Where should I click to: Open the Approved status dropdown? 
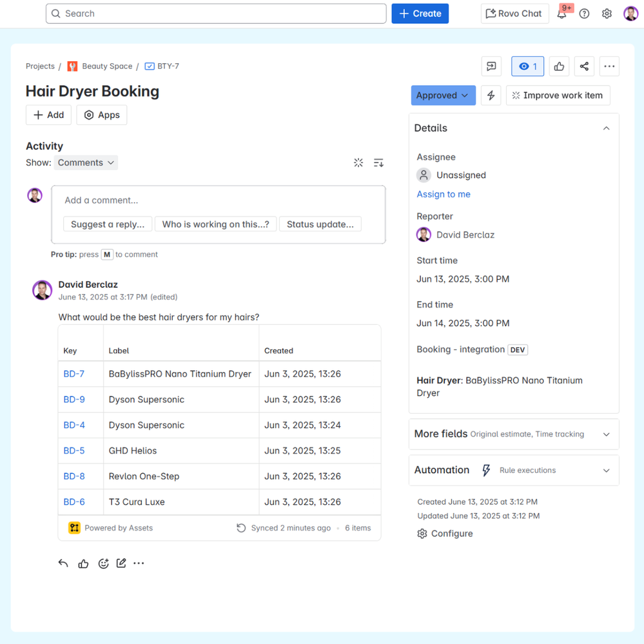(443, 95)
